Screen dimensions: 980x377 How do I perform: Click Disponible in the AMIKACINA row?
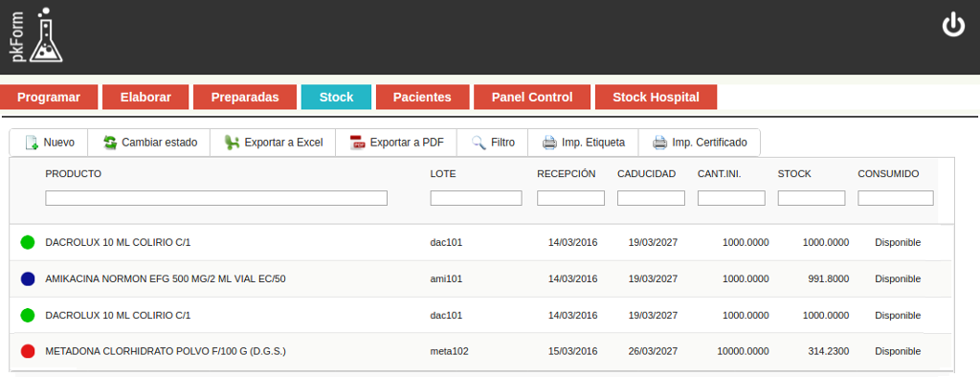pos(898,278)
